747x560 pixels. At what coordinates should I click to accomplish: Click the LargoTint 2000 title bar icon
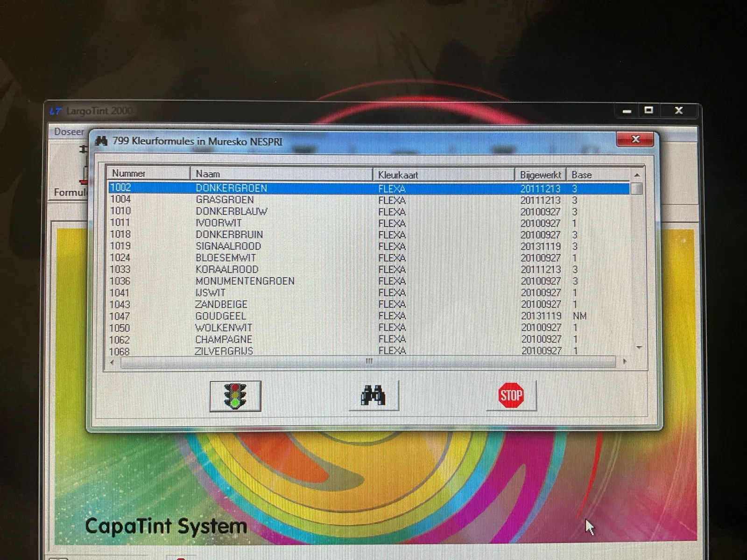click(x=56, y=111)
